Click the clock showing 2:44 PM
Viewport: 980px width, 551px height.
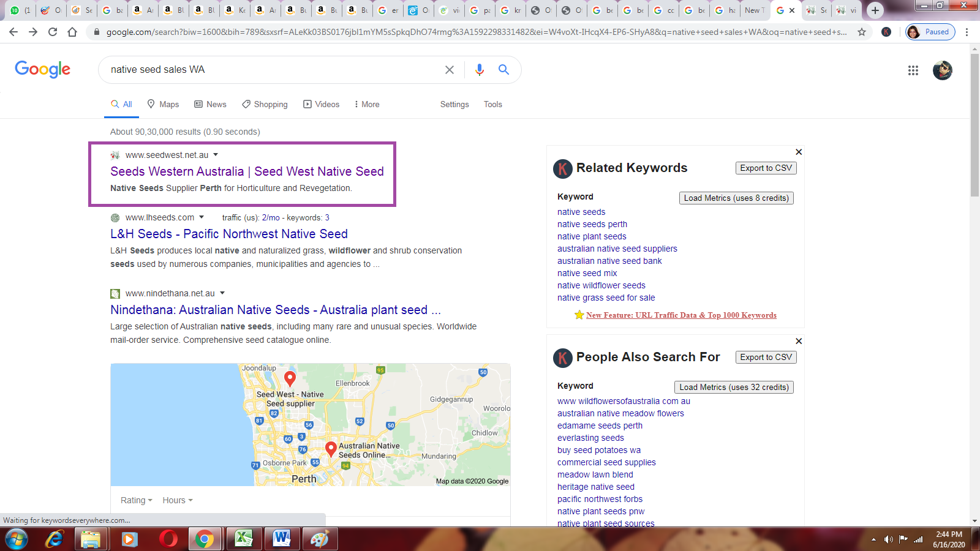click(949, 534)
